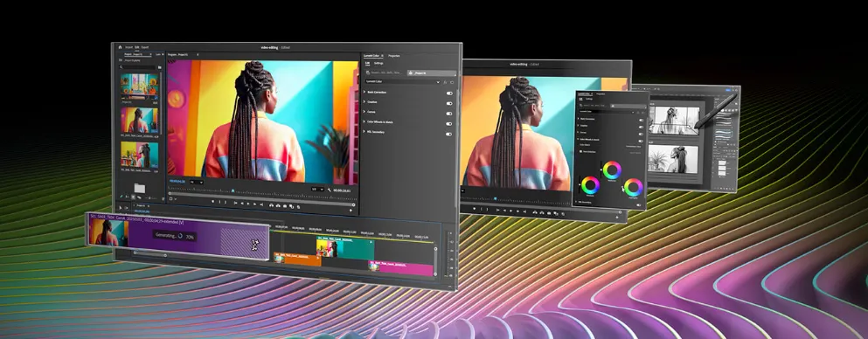Click Go to Out in main Program monitor
Image resolution: width=868 pixels, height=339 pixels.
pos(261,204)
